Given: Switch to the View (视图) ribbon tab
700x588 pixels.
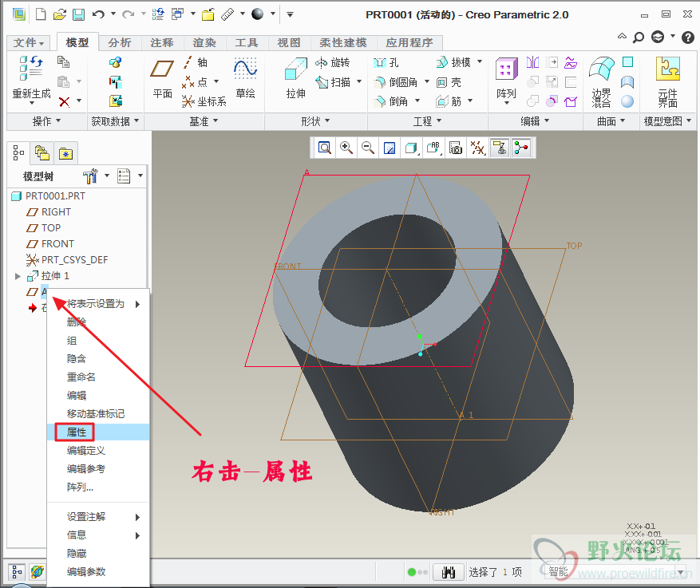Looking at the screenshot, I should [289, 43].
